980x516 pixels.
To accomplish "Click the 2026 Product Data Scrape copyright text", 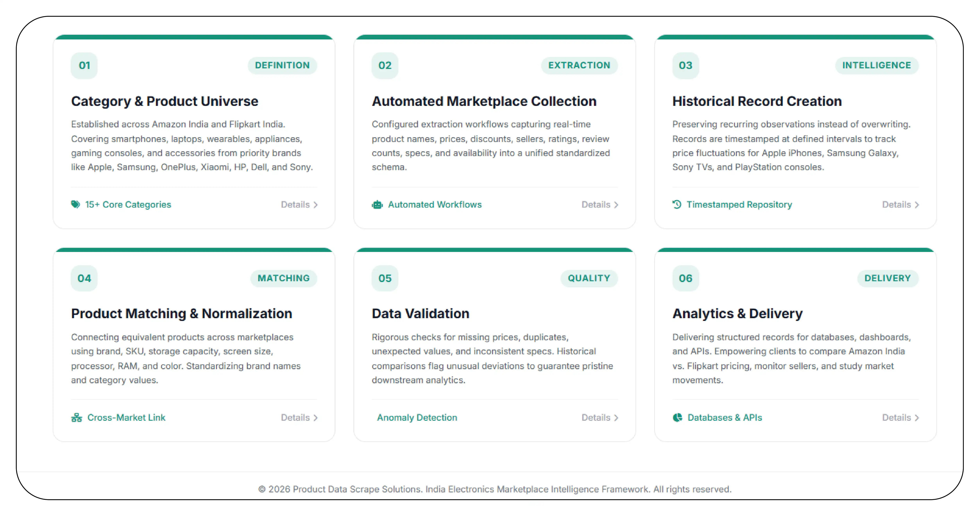I will coord(494,489).
